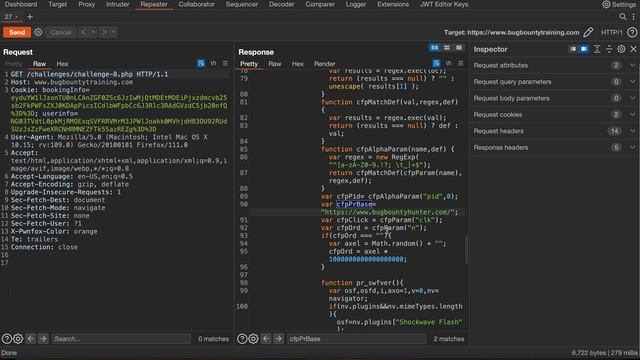Open Request panel options menu
This screenshot has width=640, height=360.
click(x=225, y=64)
